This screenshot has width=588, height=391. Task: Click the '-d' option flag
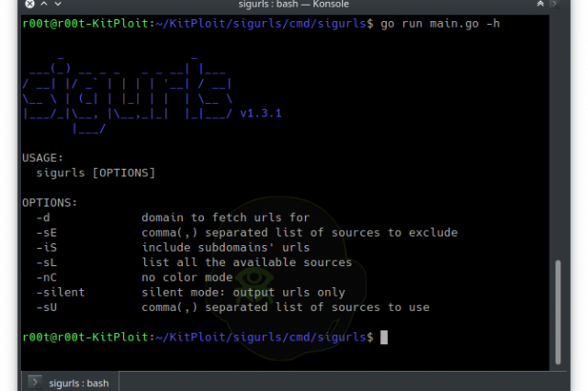[43, 218]
